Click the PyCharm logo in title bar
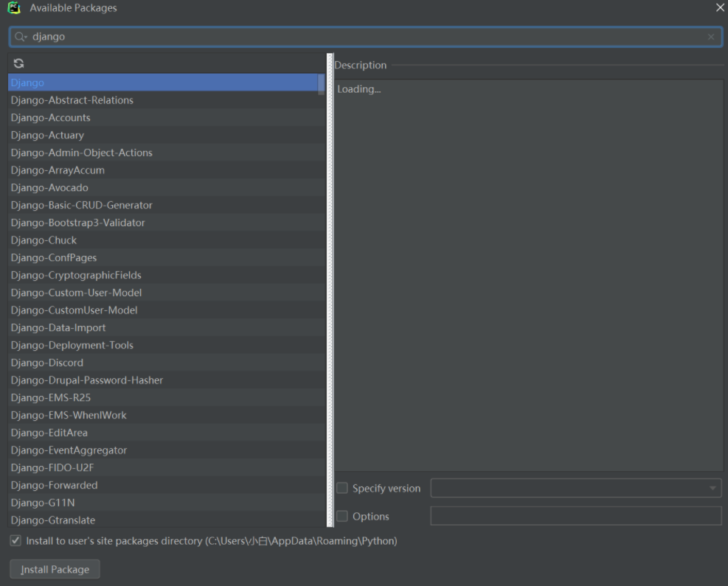Image resolution: width=728 pixels, height=586 pixels. (14, 8)
